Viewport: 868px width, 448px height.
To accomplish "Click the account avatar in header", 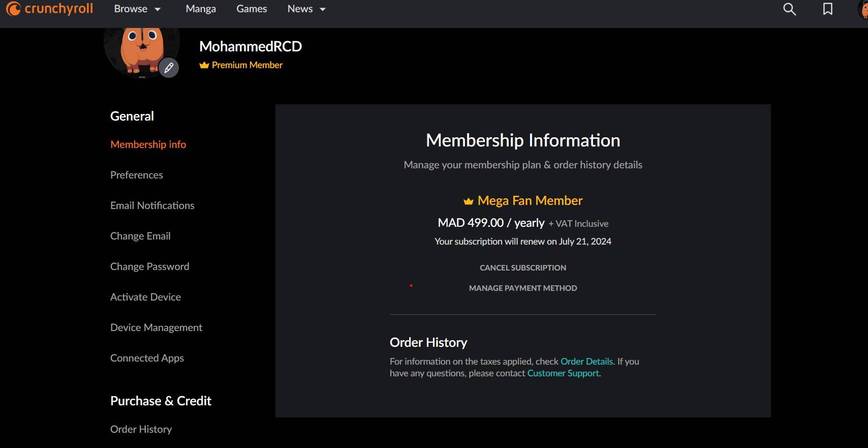I will [863, 9].
